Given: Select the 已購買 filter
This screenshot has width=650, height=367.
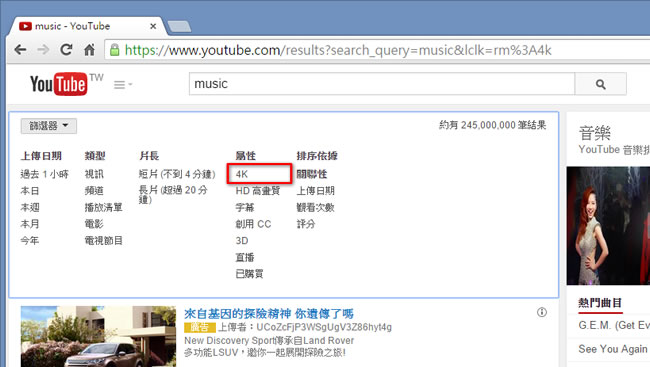Looking at the screenshot, I should (249, 274).
